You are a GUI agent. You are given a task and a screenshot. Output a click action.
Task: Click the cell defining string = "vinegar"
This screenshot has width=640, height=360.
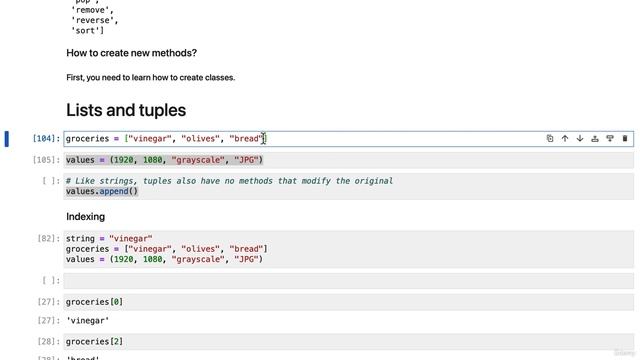(x=349, y=249)
